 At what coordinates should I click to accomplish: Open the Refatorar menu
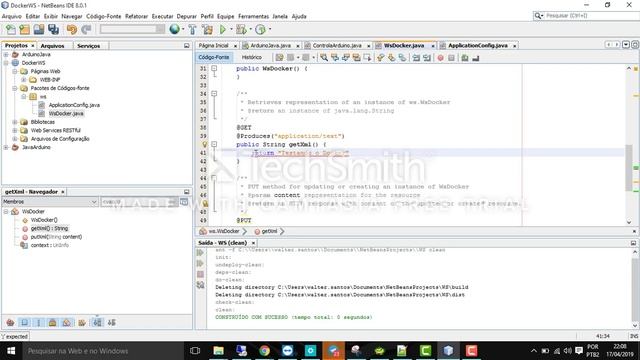tap(136, 16)
